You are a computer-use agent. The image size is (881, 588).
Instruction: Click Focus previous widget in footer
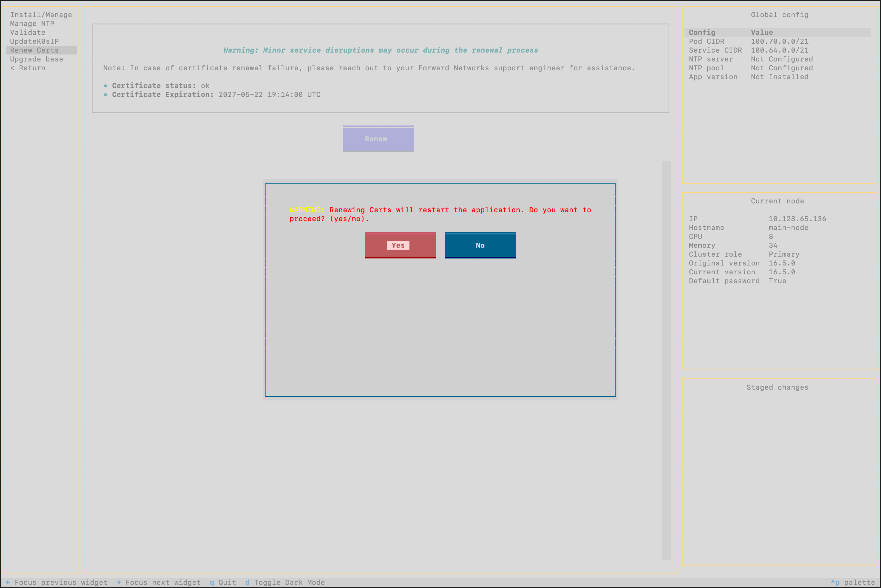pyautogui.click(x=57, y=582)
